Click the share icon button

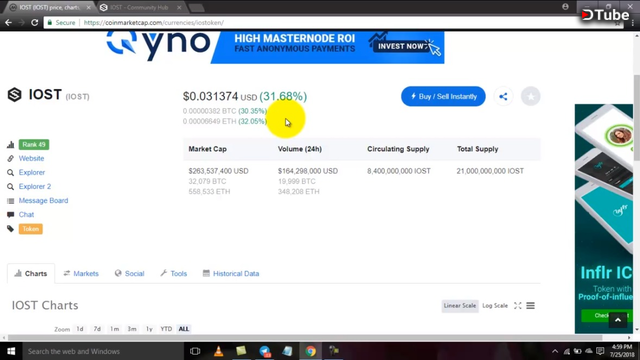503,96
